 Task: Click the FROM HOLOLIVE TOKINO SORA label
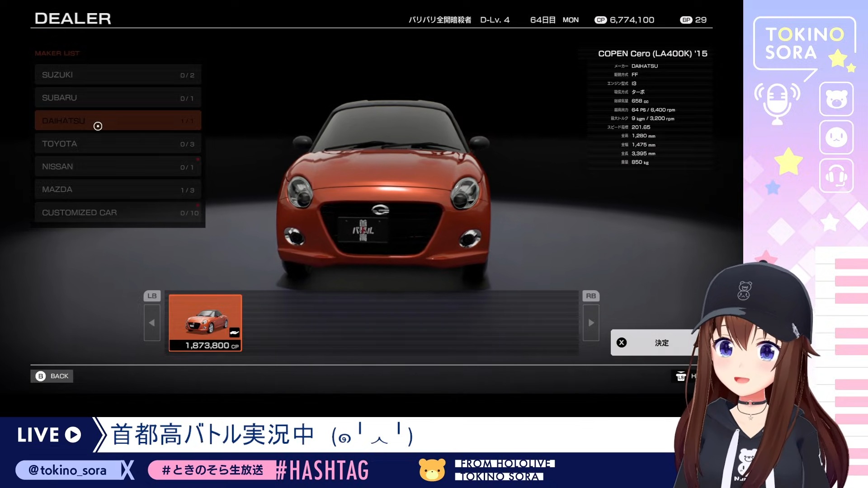coord(505,470)
